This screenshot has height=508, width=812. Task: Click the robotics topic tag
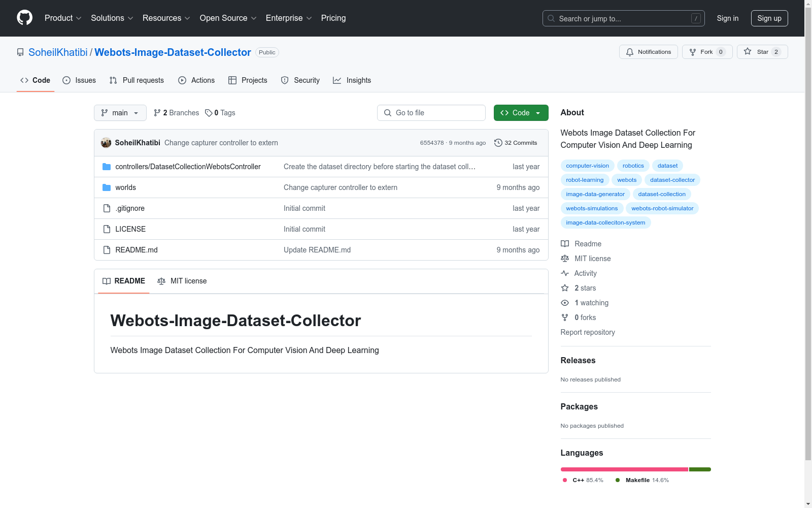coord(633,166)
